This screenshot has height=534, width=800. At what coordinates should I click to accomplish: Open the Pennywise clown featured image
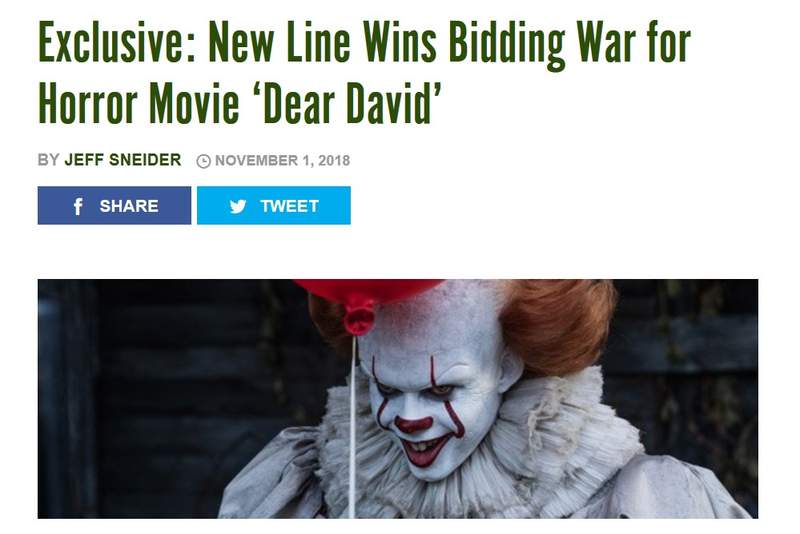pos(398,399)
